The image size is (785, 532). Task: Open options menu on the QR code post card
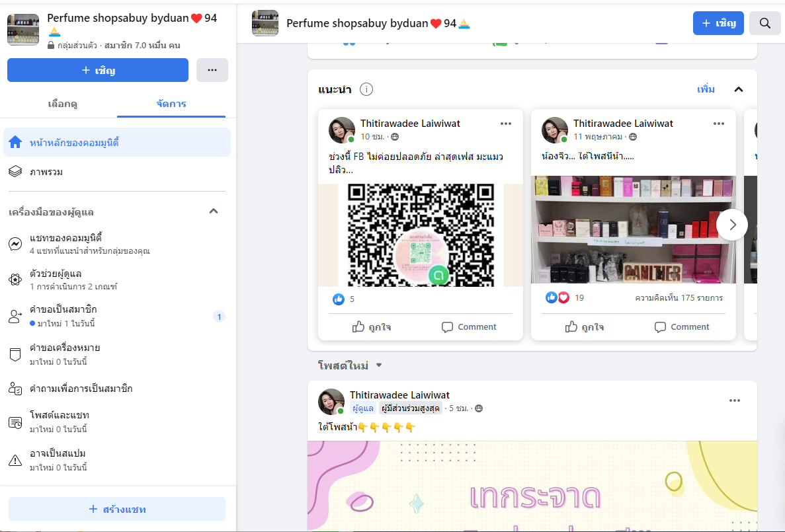[506, 124]
